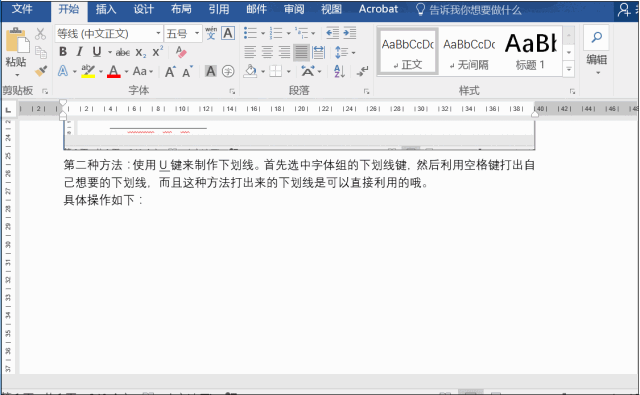Apply the 标题 1 style
This screenshot has height=395, width=640.
pyautogui.click(x=531, y=51)
